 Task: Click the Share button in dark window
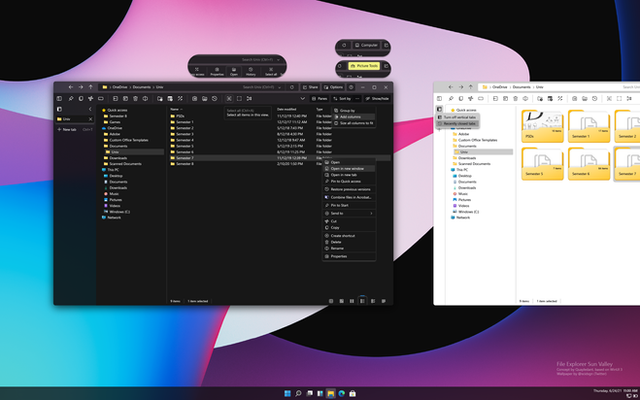click(x=310, y=87)
